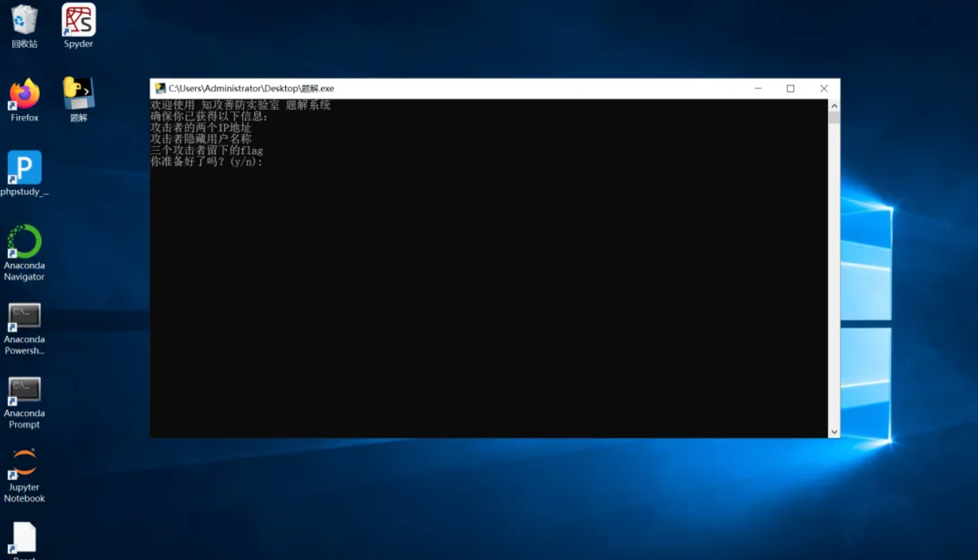Open console system menu via title-bar icon
978x560 pixels.
tap(160, 89)
